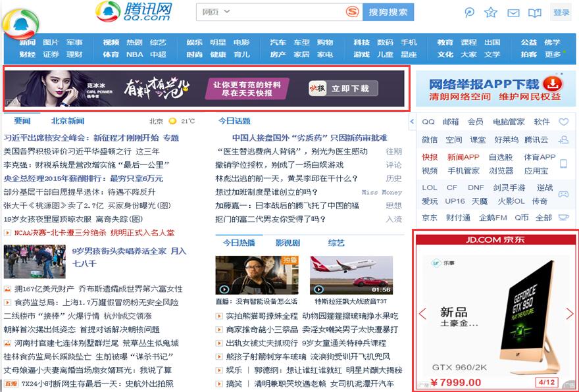The image size is (579, 392).
Task: Click the 快报 app icon in banner
Action: pos(318,89)
